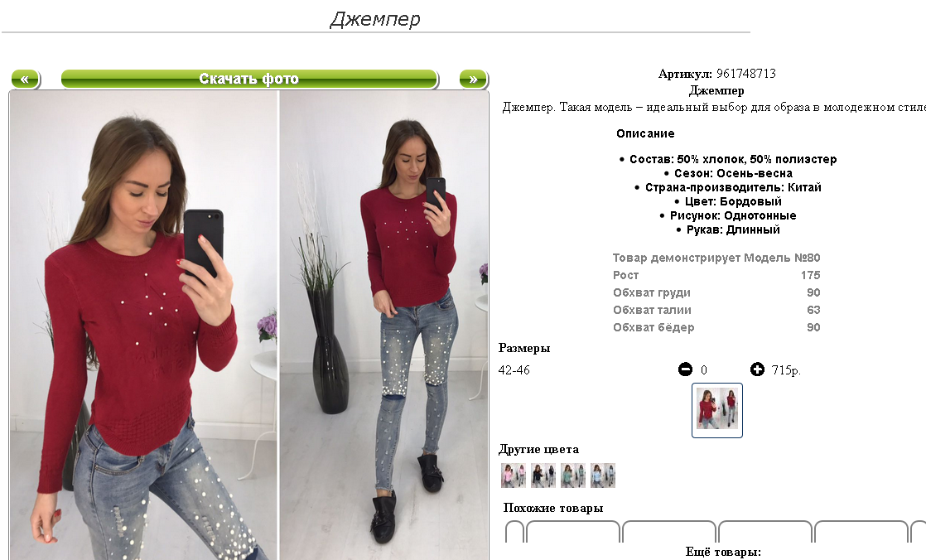Open the fourth similar-product card
This screenshot has width=926, height=560.
[765, 532]
